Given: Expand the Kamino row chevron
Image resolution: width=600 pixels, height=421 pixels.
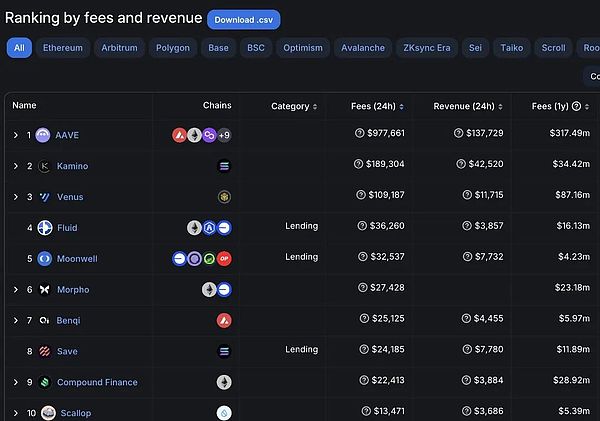Looking at the screenshot, I should click(x=15, y=166).
